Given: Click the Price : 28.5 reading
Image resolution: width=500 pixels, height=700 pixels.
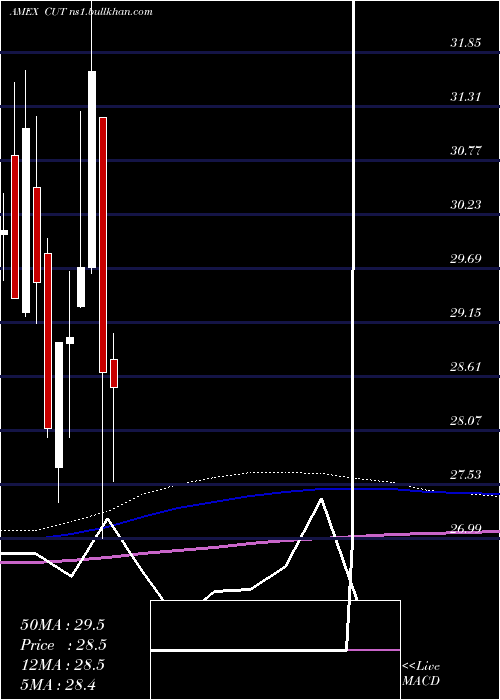Looking at the screenshot, I should coord(63,645).
